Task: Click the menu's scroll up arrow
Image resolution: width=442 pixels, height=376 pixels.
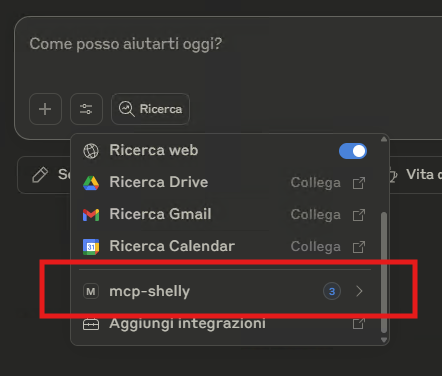Action: [x=384, y=139]
